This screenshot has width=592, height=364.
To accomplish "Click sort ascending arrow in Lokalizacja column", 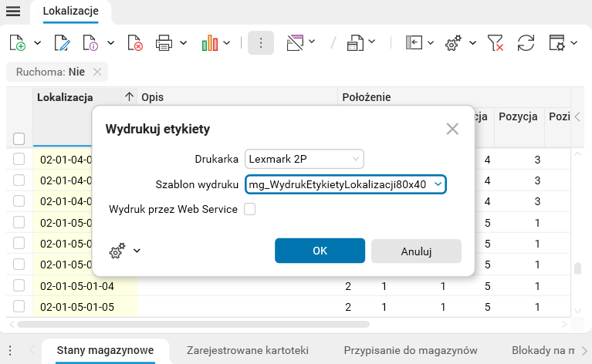I will (129, 97).
